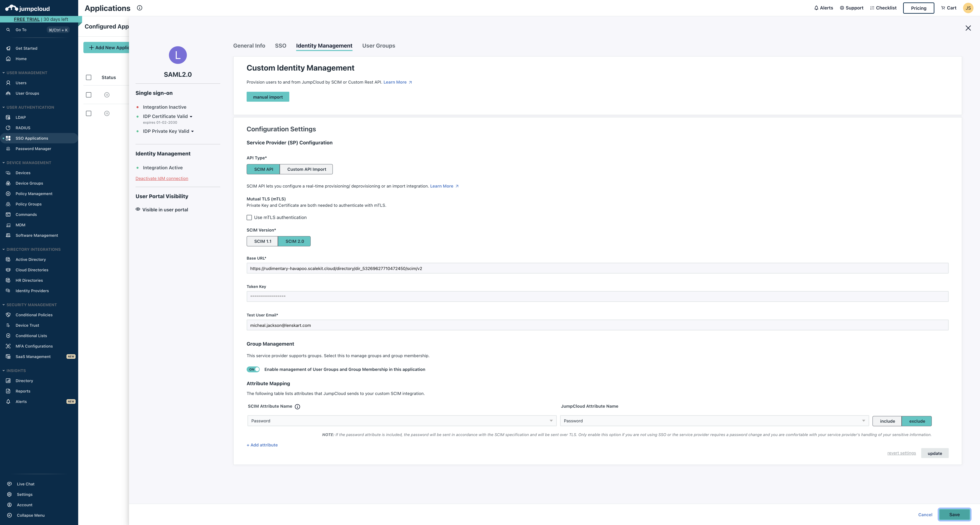Click the Settings gear icon in the sidebar
The height and width of the screenshot is (525, 980).
9,495
